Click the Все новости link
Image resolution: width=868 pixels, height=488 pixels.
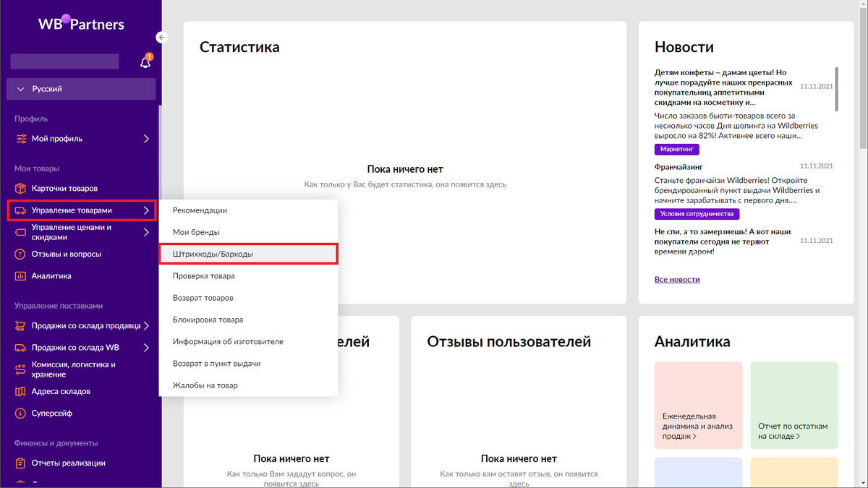tap(677, 279)
